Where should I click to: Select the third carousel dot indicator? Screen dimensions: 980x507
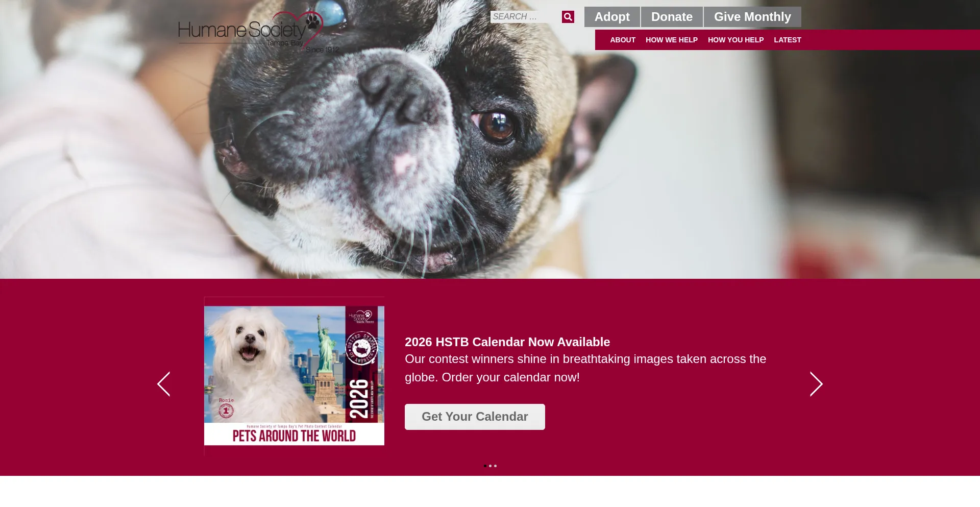click(x=495, y=466)
